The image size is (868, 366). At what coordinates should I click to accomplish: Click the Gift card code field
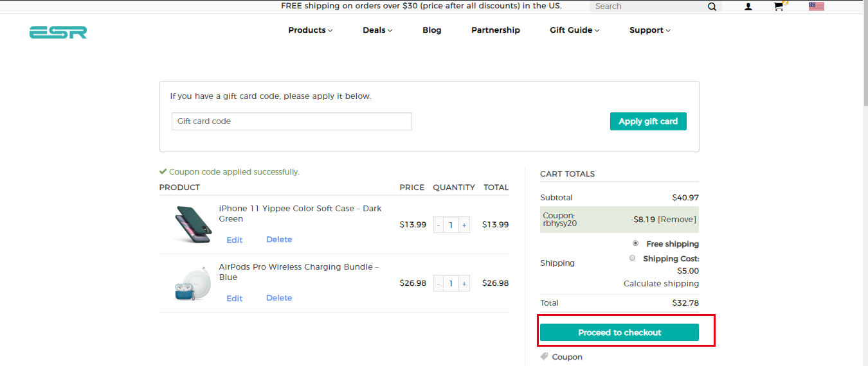(292, 121)
